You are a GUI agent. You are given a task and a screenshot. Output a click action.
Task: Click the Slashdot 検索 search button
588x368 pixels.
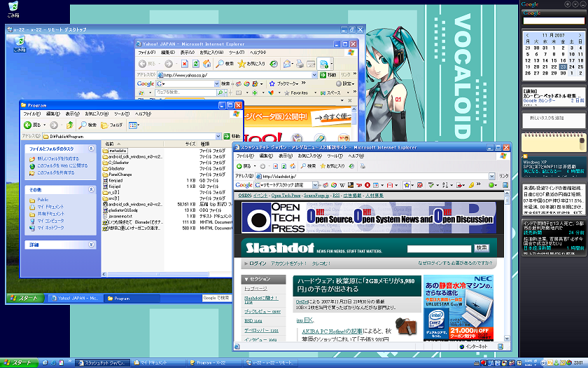click(482, 248)
